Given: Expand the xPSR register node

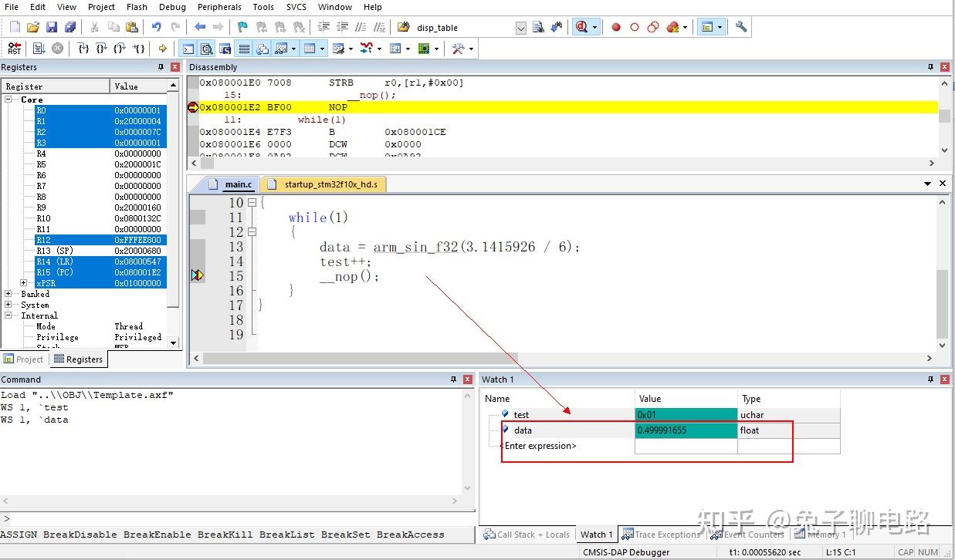Looking at the screenshot, I should [x=24, y=283].
